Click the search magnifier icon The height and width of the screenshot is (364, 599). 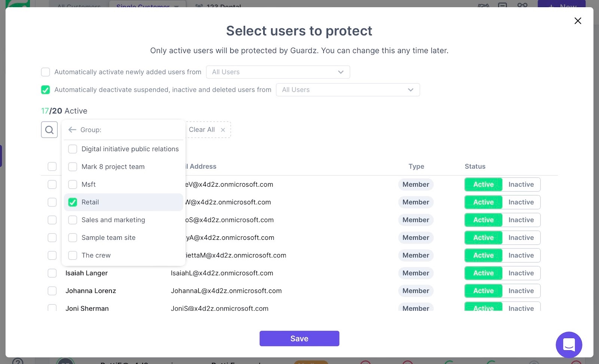click(x=49, y=130)
